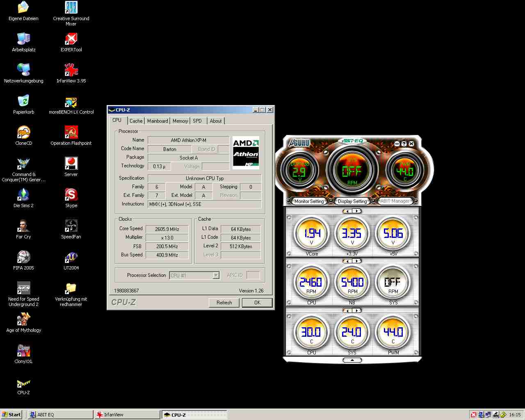Select the Server desktop shortcut
This screenshot has width=525, height=420.
[x=71, y=167]
